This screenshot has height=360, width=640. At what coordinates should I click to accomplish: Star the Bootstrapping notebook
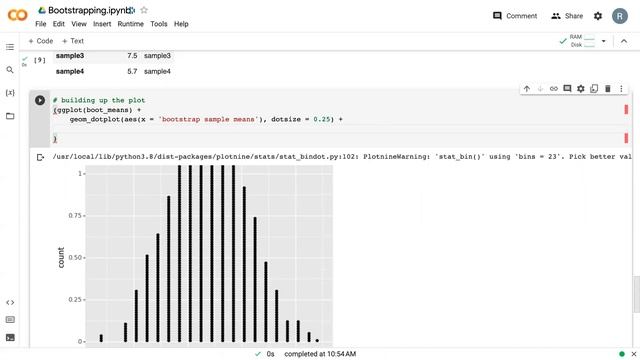click(144, 10)
